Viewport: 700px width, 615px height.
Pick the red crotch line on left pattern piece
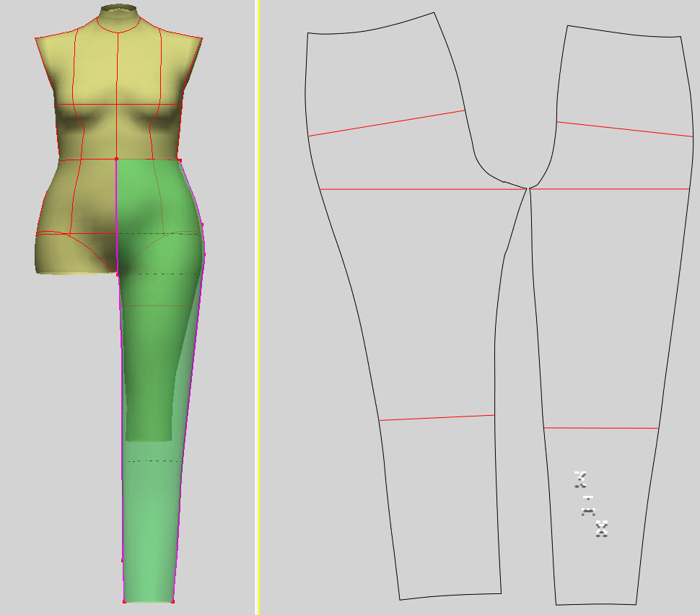click(x=423, y=189)
